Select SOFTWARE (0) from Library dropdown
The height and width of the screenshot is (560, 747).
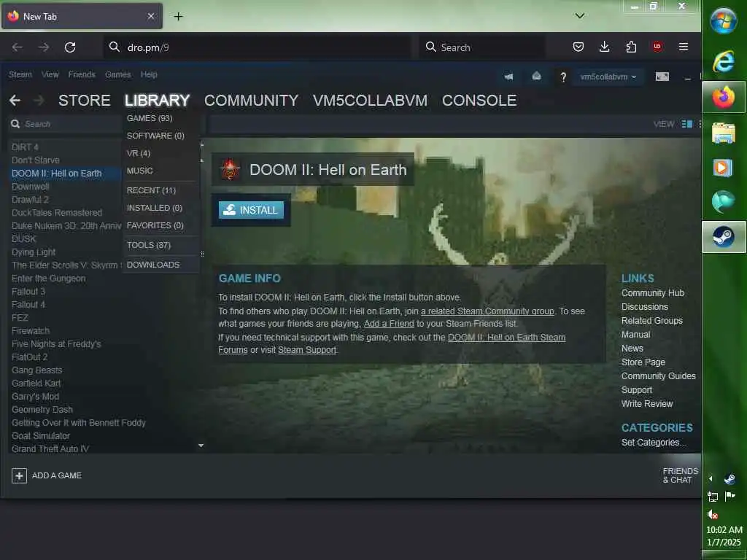tap(155, 136)
